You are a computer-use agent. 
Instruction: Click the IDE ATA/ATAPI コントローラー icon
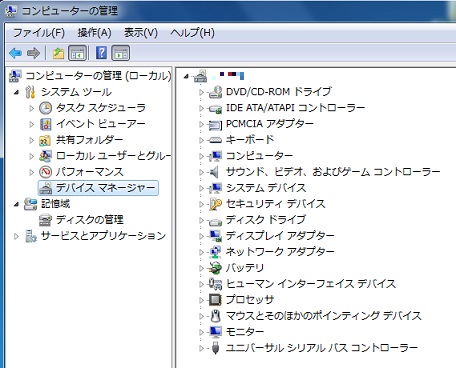pos(215,108)
